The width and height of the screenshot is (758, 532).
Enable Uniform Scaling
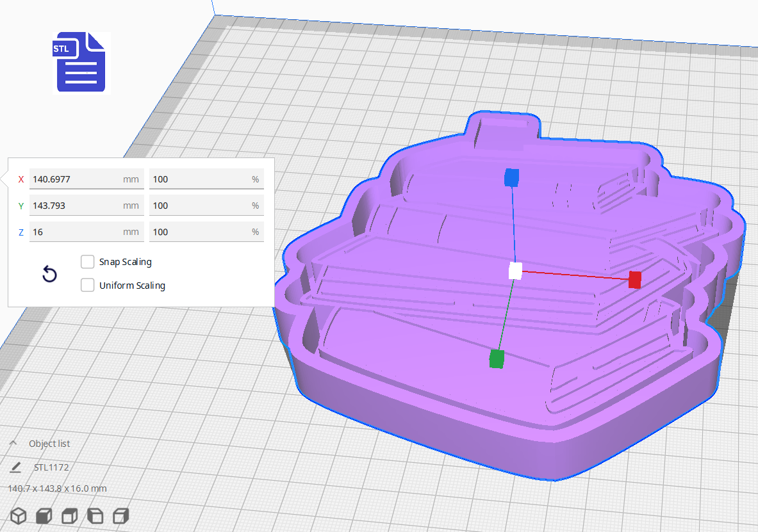87,285
